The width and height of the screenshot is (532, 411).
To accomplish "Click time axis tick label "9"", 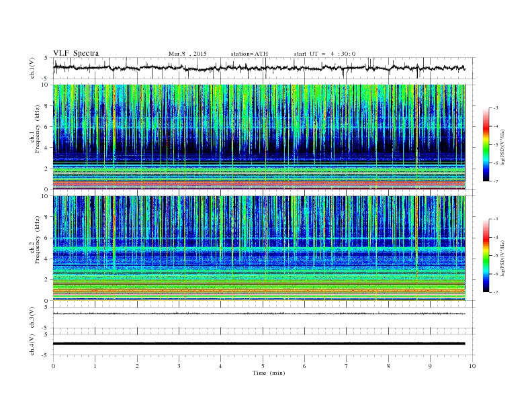I will (430, 366).
